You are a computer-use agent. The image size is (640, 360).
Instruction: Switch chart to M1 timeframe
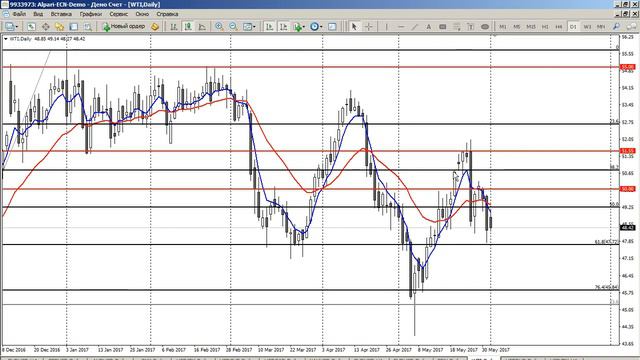[x=502, y=27]
